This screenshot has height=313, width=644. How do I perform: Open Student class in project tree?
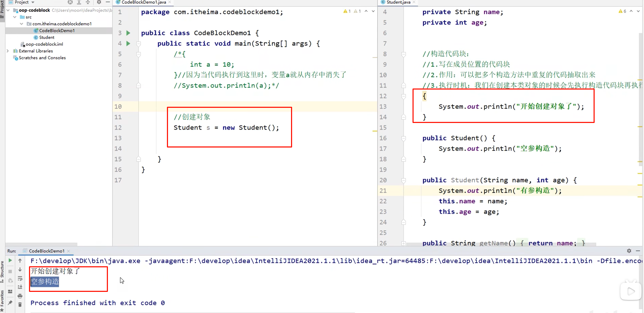[x=47, y=37]
